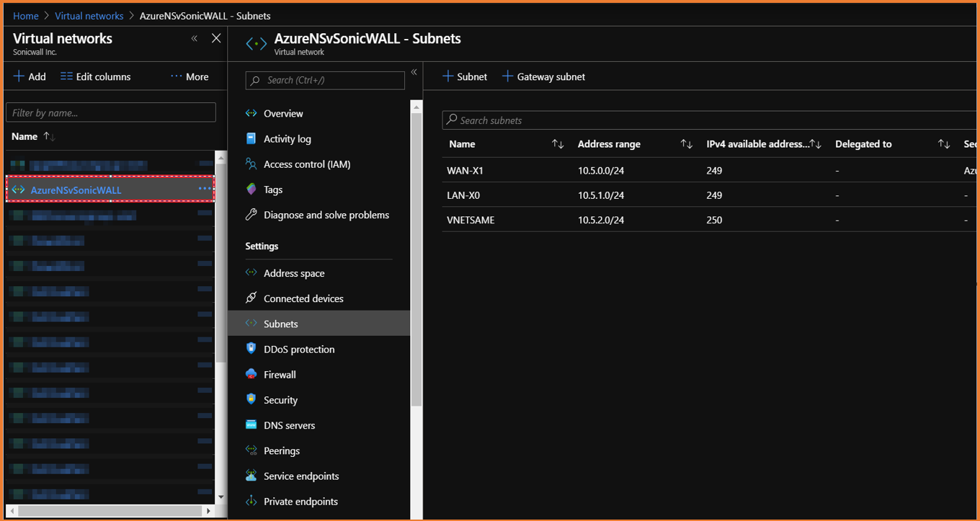The height and width of the screenshot is (521, 980).
Task: Click the DDoS protection shield icon
Action: [x=251, y=349]
